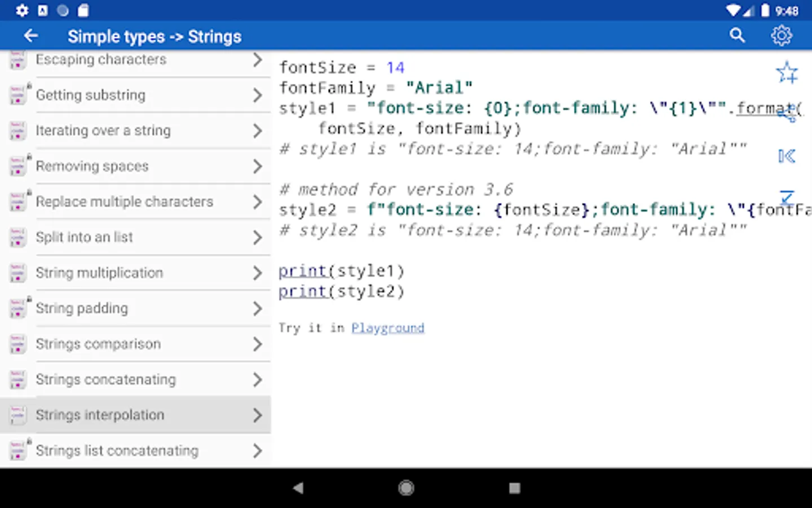Image resolution: width=812 pixels, height=508 pixels.
Task: Click the fontSize = 14 code line
Action: [x=342, y=67]
